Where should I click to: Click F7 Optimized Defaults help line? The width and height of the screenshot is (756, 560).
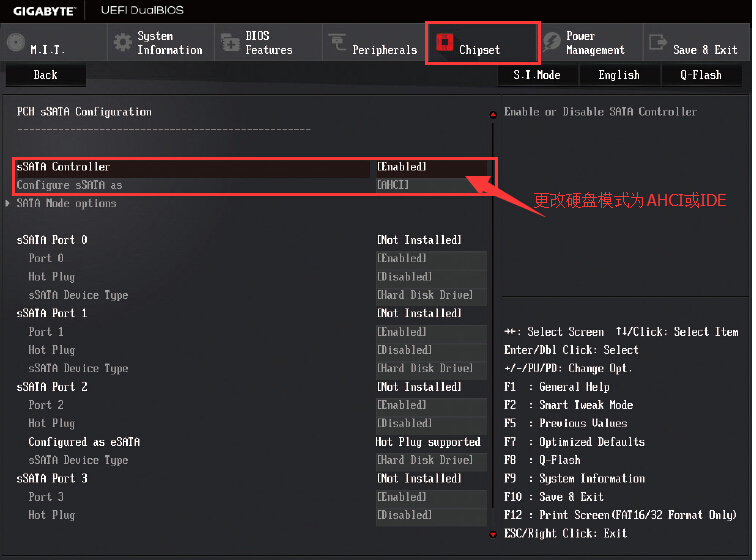(574, 442)
